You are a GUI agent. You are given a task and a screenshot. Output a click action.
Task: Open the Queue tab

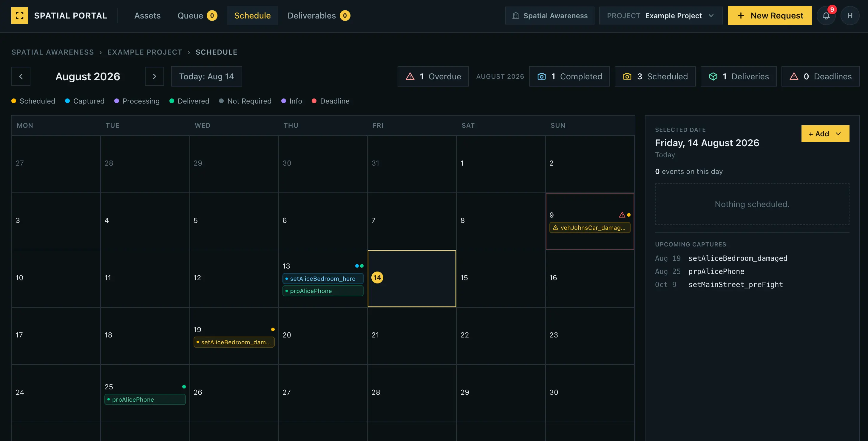pos(197,16)
